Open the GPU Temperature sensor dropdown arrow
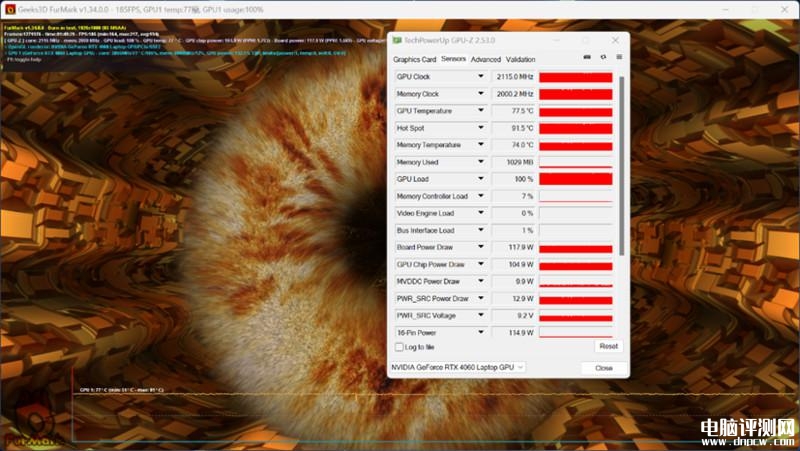This screenshot has height=451, width=800. pos(481,111)
